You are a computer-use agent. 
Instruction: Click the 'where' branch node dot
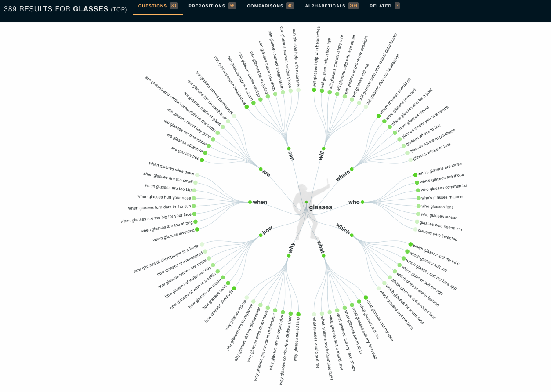click(x=352, y=169)
